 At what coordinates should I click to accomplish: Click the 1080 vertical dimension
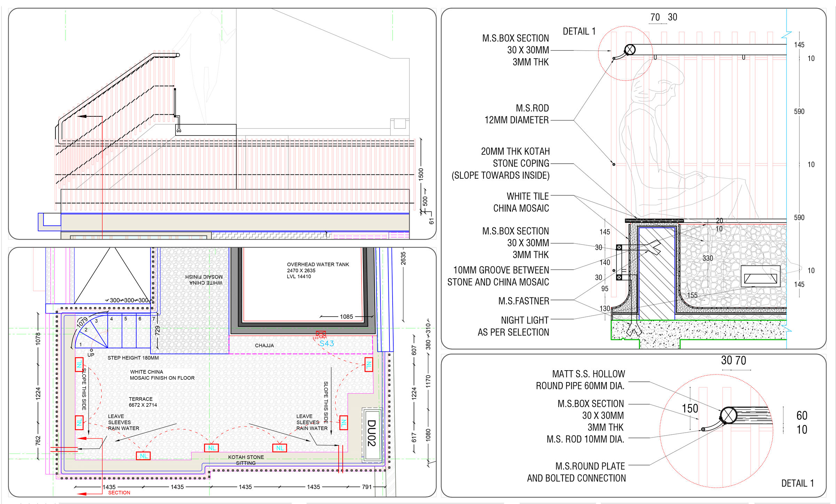[428, 435]
